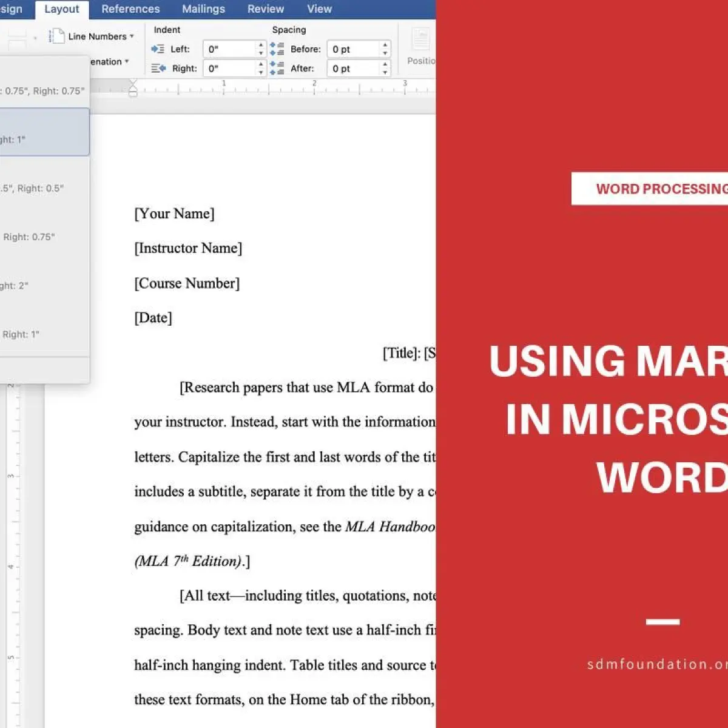Open the Layout ribbon tab

[61, 9]
